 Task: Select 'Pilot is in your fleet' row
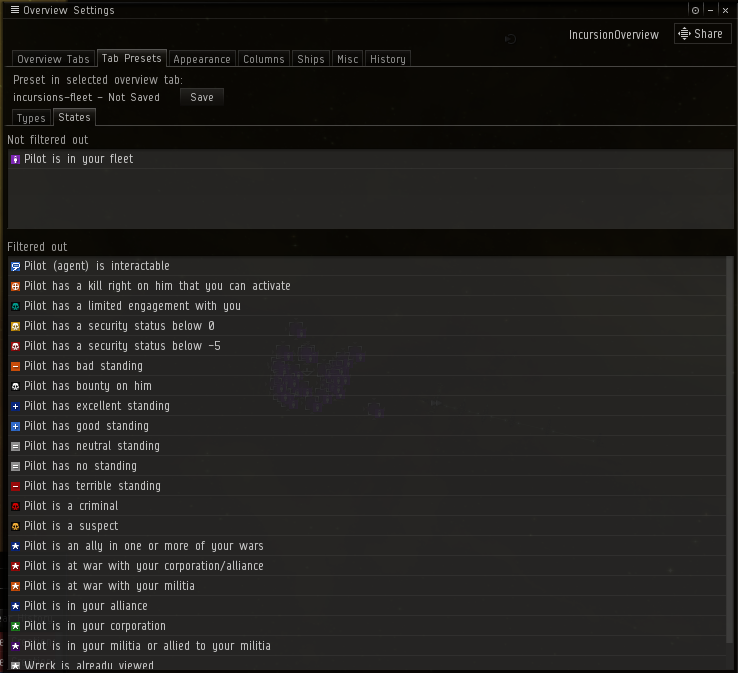(371, 159)
